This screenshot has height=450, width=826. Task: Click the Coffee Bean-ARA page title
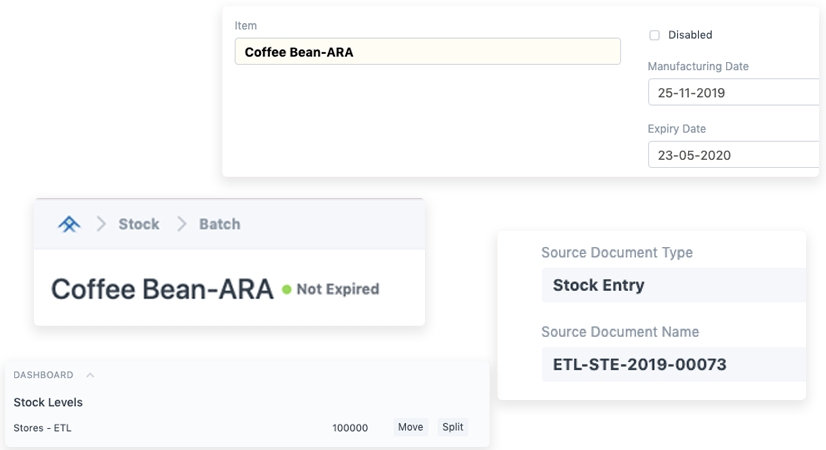[162, 290]
